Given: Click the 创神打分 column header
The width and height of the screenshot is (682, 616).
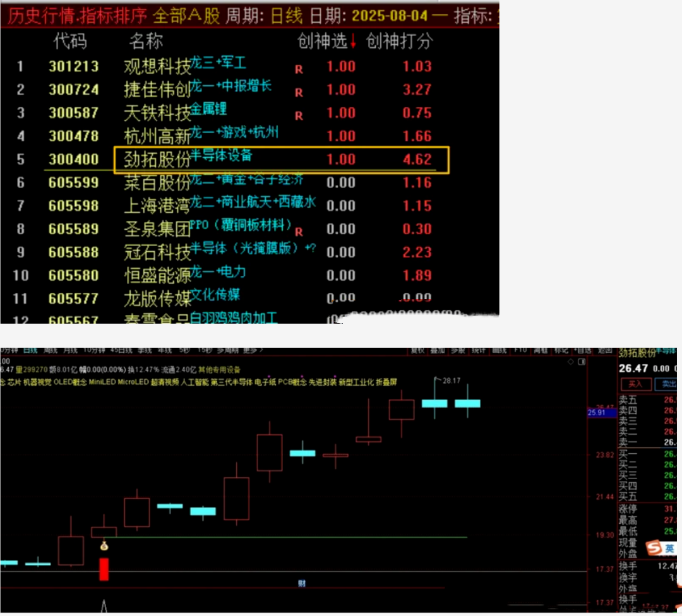Looking at the screenshot, I should (399, 42).
